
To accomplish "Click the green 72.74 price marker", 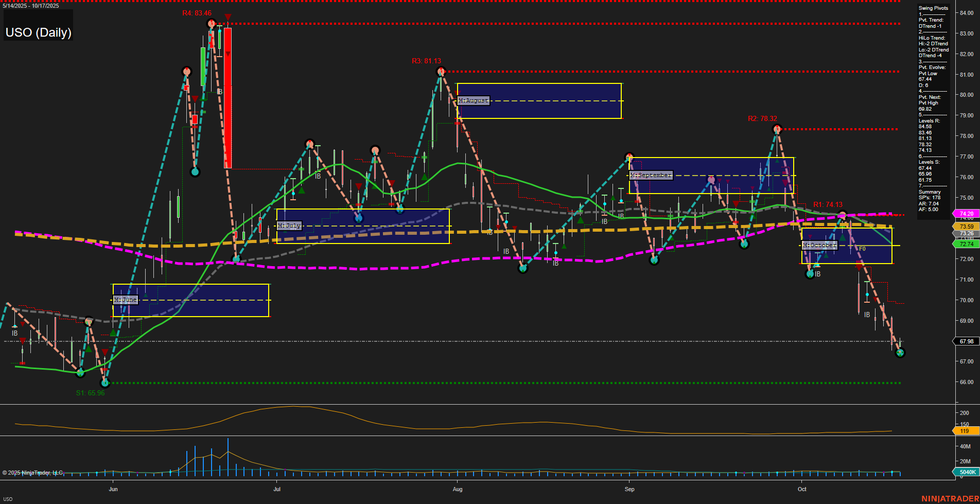I will [x=966, y=244].
